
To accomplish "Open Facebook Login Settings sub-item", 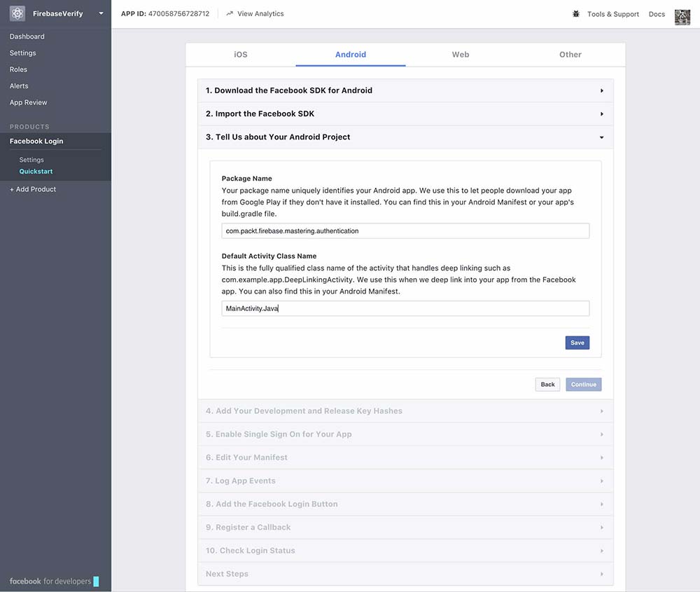I will [x=31, y=160].
